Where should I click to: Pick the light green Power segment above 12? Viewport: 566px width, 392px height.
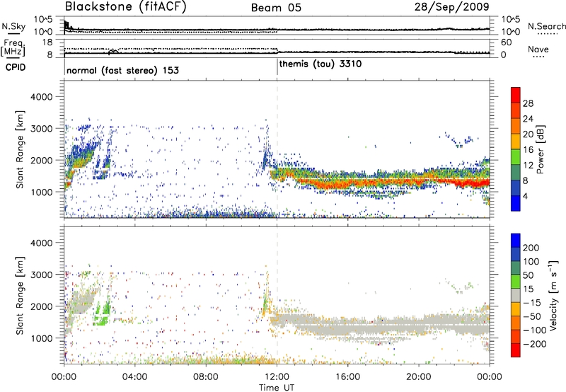point(516,157)
